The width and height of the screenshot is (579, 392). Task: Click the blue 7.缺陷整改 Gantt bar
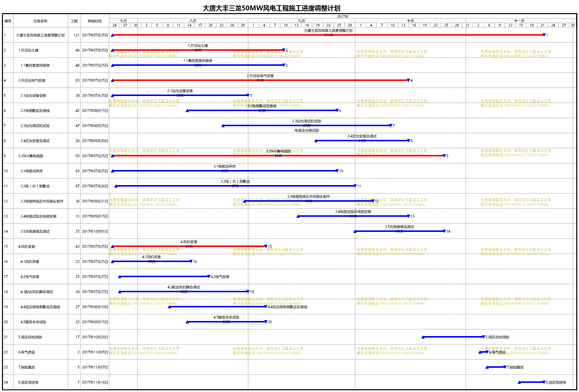coord(496,367)
